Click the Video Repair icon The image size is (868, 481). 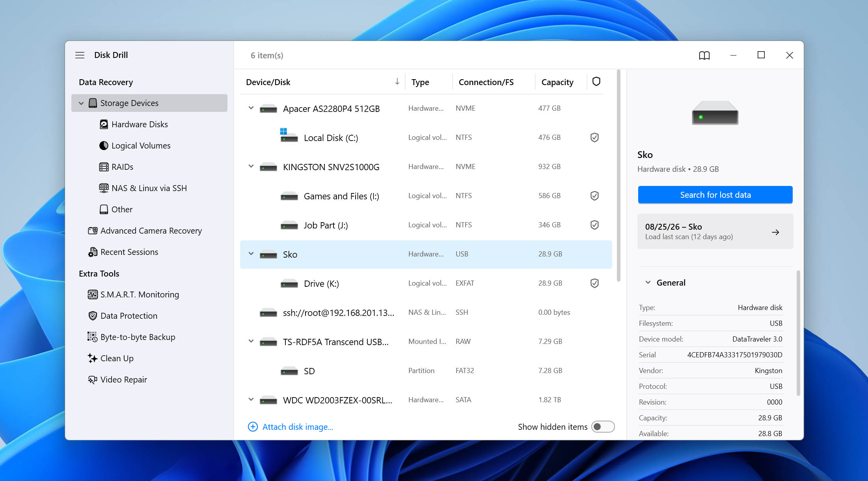click(93, 379)
